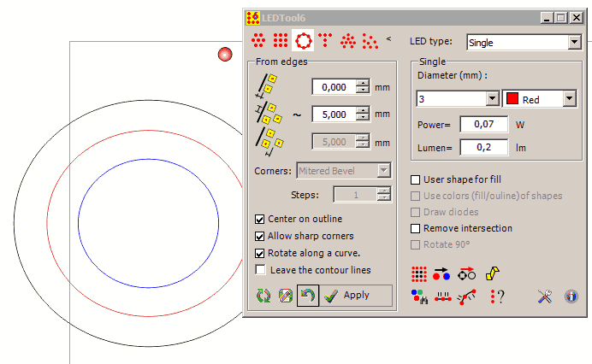Image resolution: width=592 pixels, height=364 pixels.
Task: Click the edge distance diagram icon
Action: [x=266, y=87]
